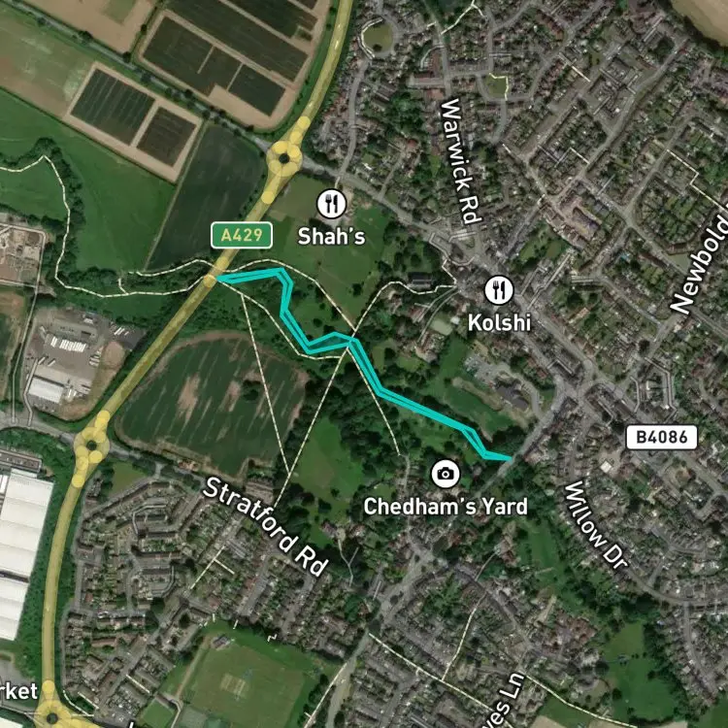Image resolution: width=728 pixels, height=728 pixels.
Task: Click the cyan route's eastern endpoint
Action: pos(511,459)
